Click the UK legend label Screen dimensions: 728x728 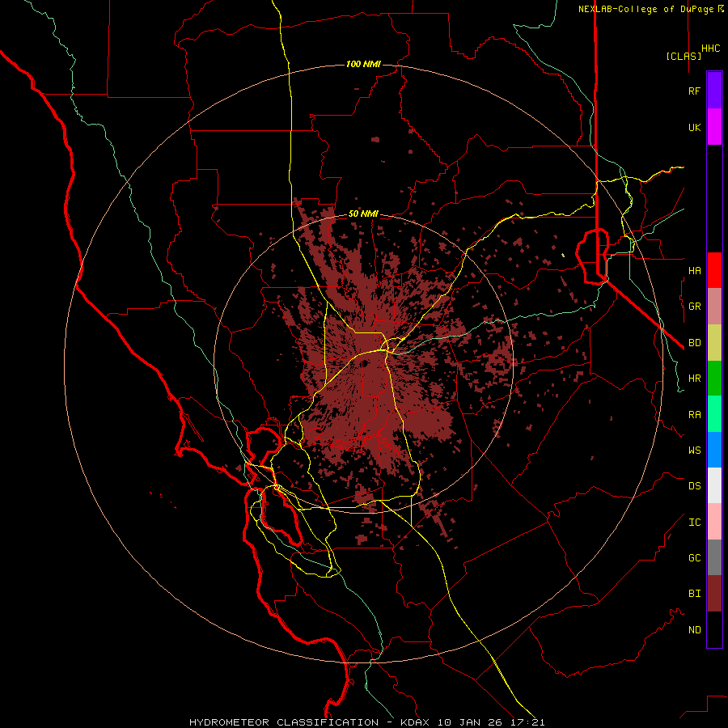[694, 127]
